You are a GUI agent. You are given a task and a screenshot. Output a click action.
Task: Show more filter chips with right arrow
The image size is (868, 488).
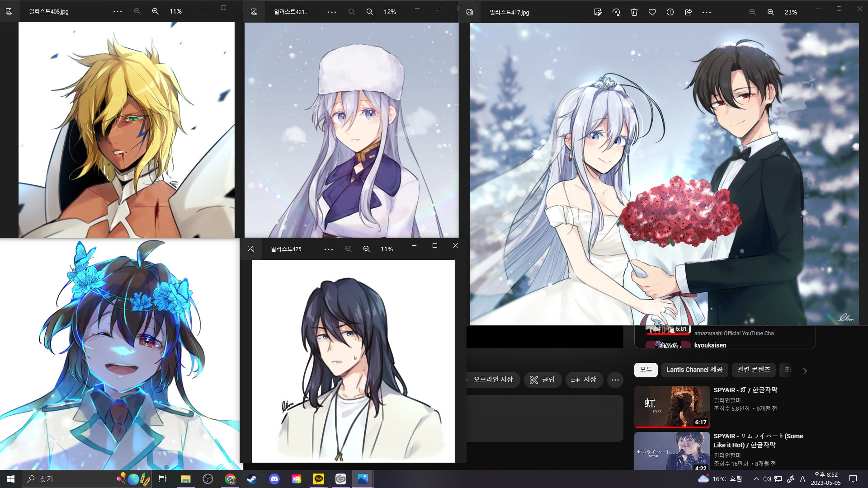click(x=805, y=371)
